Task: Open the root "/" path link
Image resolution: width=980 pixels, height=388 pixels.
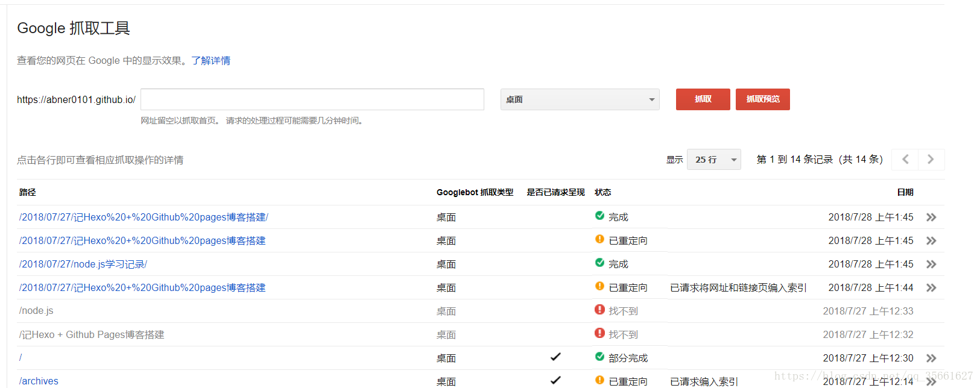Action: (x=21, y=358)
